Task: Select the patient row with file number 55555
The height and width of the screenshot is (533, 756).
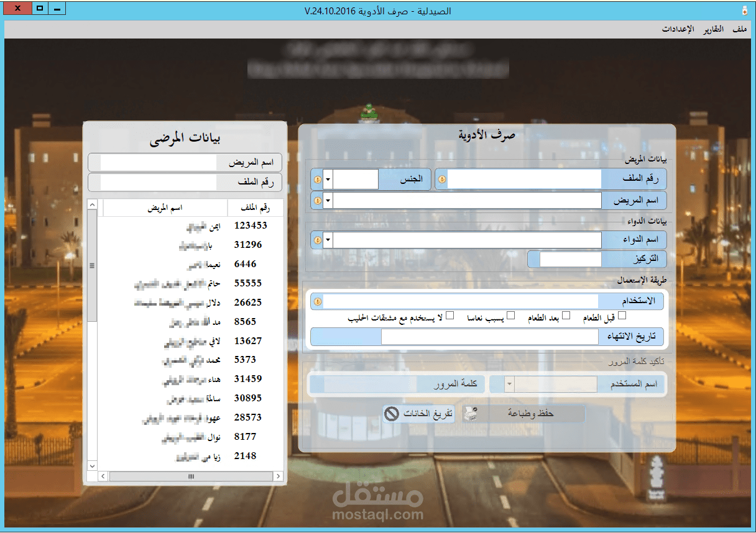Action: 187,283
